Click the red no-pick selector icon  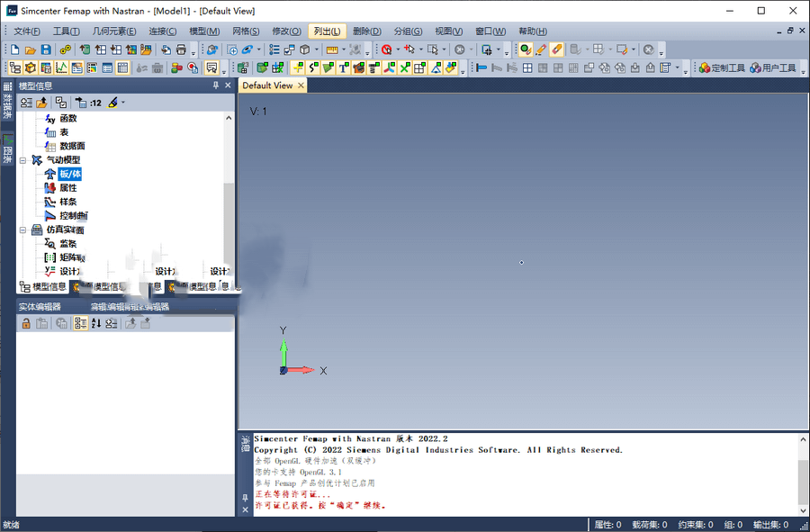coord(386,50)
